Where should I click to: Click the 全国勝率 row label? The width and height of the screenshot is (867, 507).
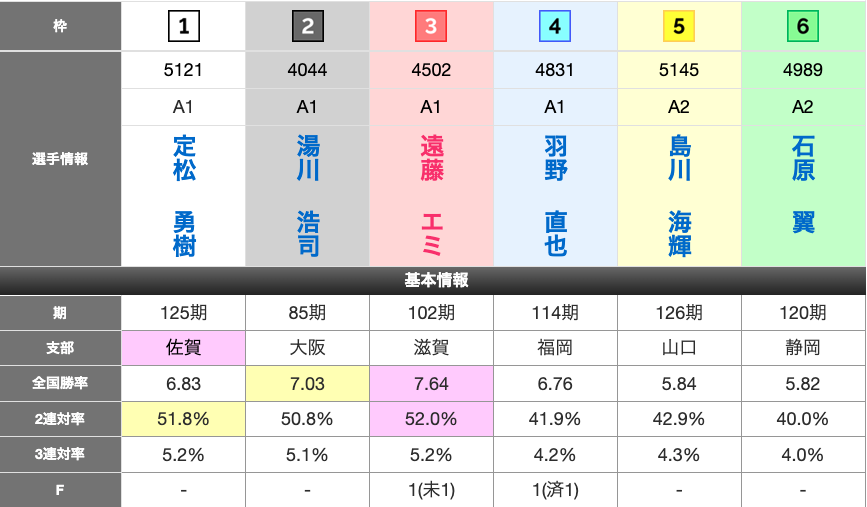tap(60, 384)
